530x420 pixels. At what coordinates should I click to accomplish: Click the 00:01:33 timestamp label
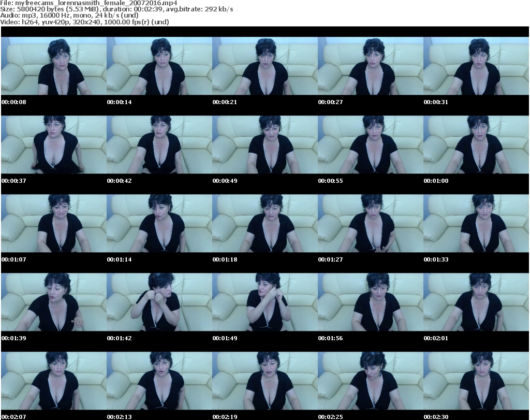[436, 259]
